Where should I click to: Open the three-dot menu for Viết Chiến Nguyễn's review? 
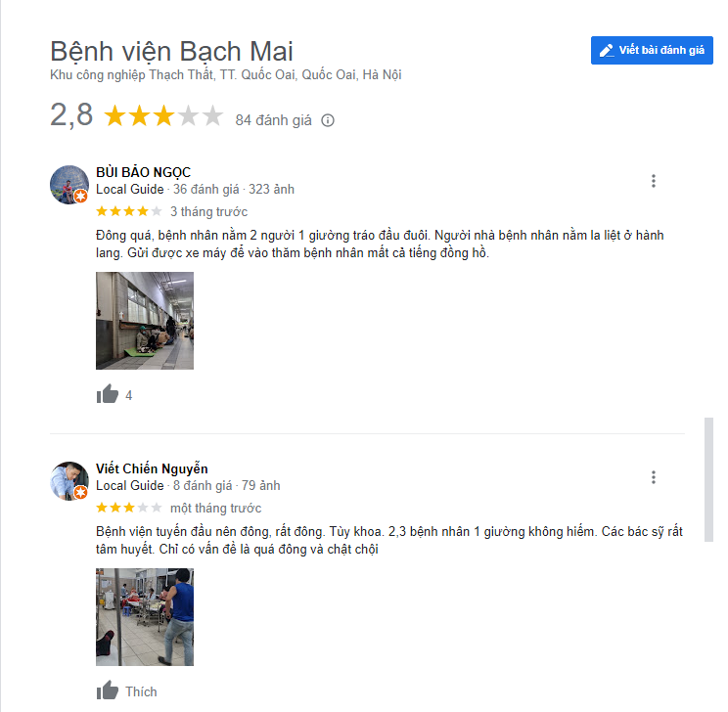click(x=653, y=477)
